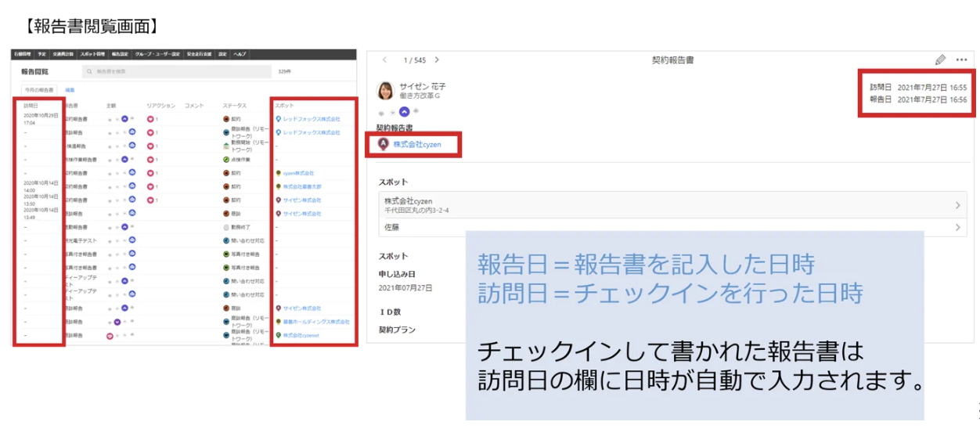This screenshot has width=980, height=429.
Task: Click the 報告閲覧 page heading
Action: point(34,71)
